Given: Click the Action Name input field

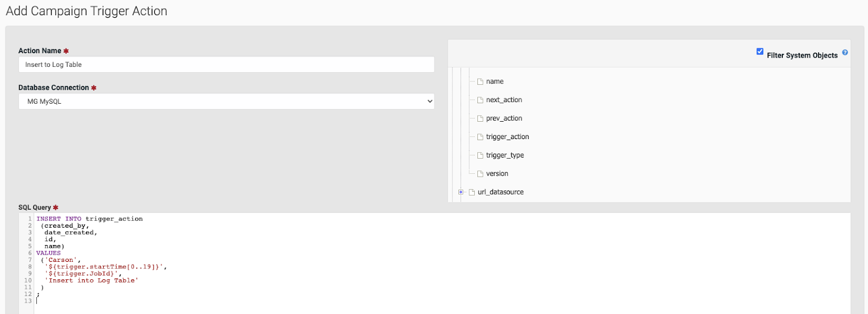Looking at the screenshot, I should pos(226,65).
